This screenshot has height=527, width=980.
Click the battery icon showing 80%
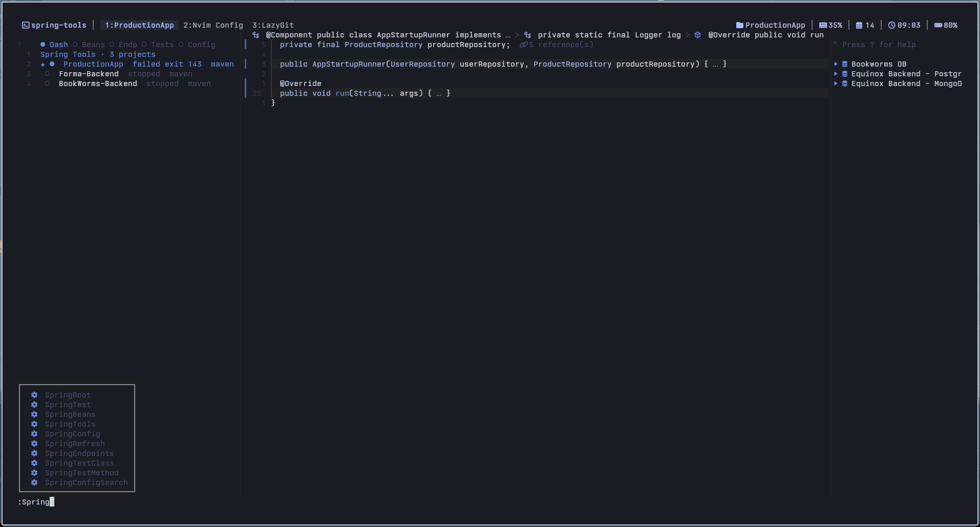click(x=938, y=25)
